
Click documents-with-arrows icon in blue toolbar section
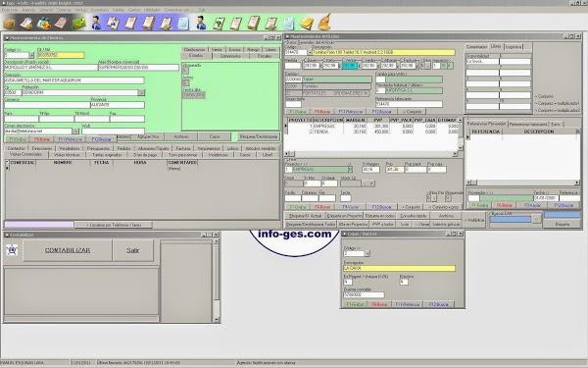tap(113, 23)
